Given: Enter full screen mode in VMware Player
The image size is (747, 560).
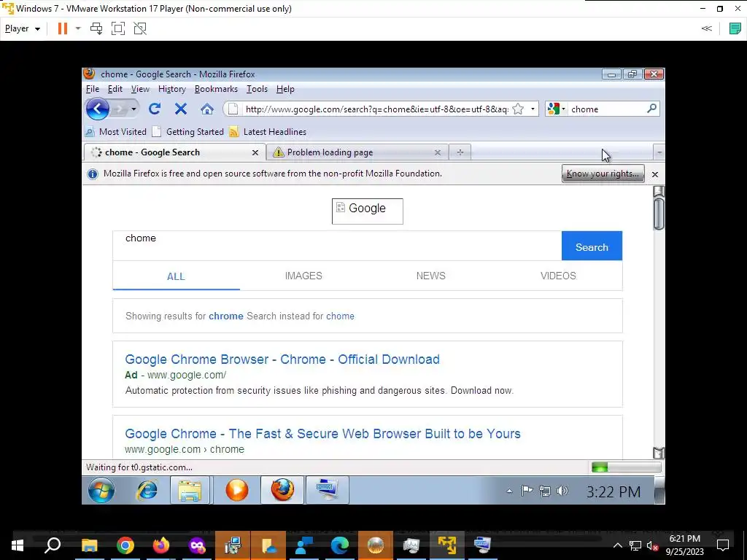Looking at the screenshot, I should point(118,28).
